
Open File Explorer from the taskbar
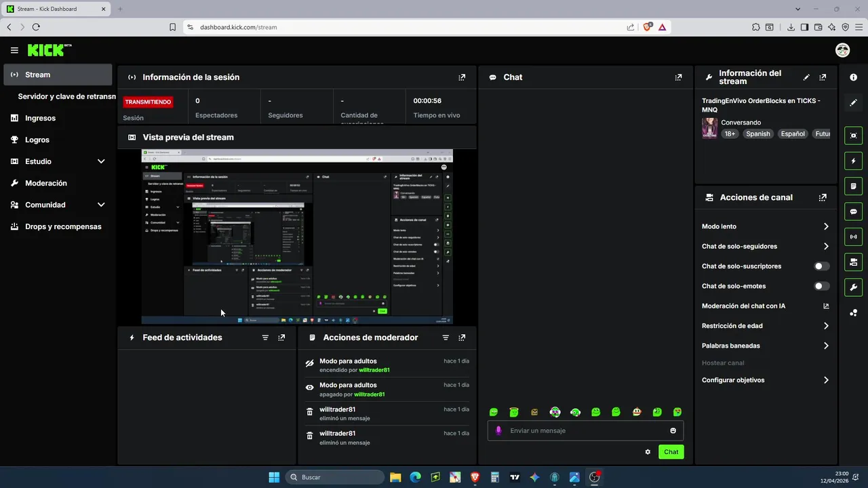(395, 477)
